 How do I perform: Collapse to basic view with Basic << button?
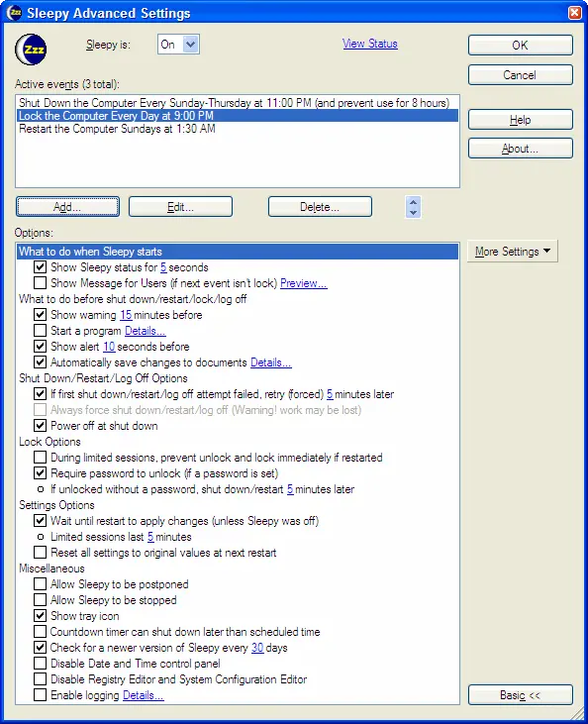[x=520, y=695]
